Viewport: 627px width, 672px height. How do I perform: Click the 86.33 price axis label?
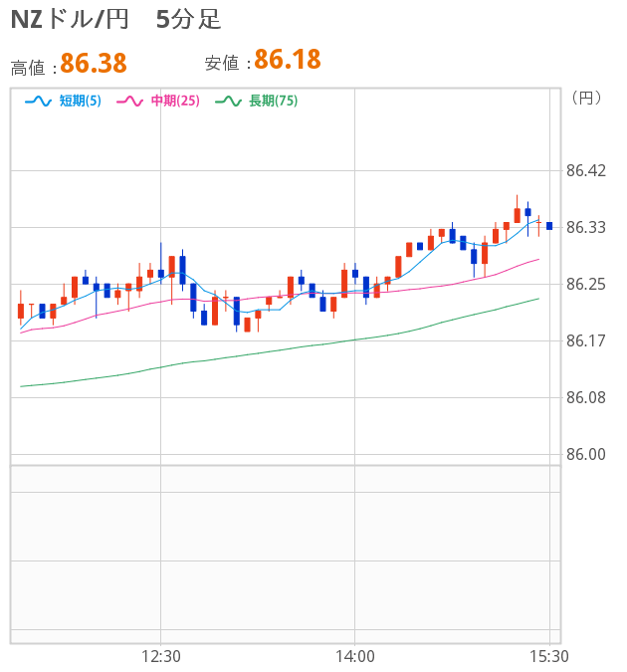coord(586,227)
